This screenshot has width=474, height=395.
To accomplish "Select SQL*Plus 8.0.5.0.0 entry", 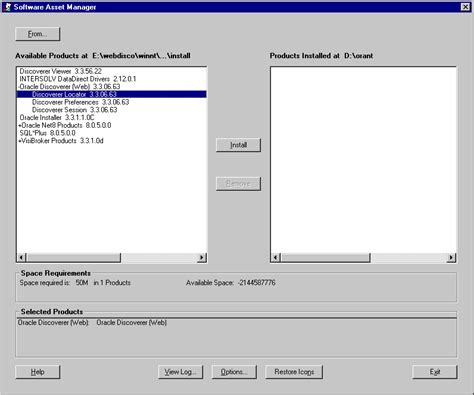I will [47, 133].
